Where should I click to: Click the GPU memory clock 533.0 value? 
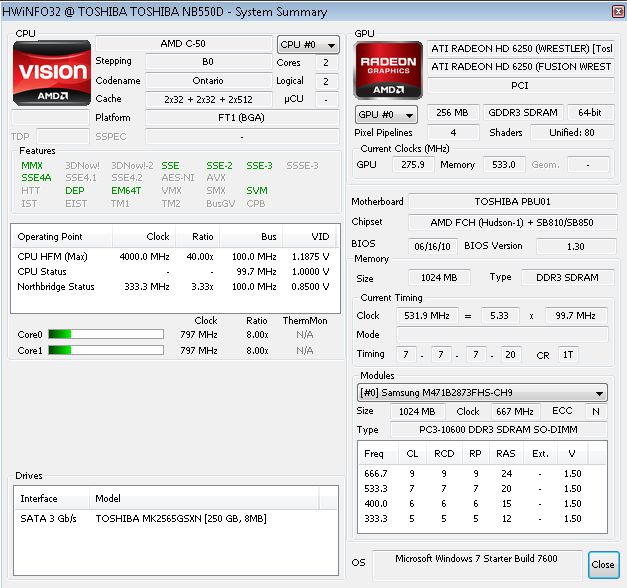pos(504,164)
